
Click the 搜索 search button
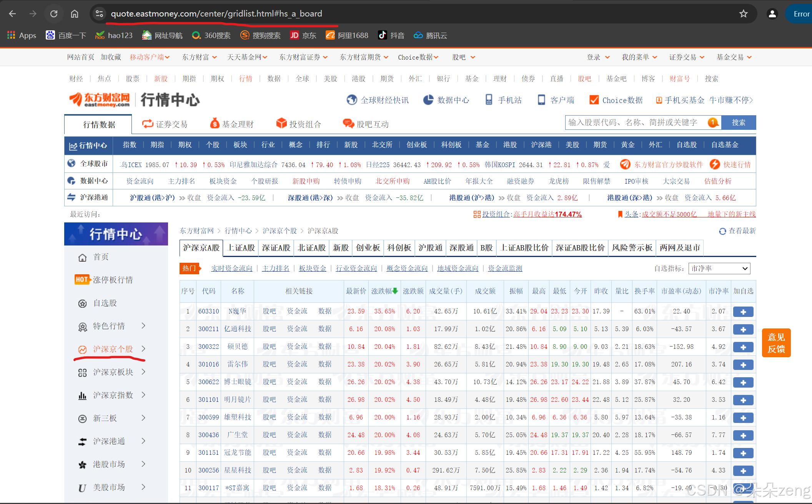(x=739, y=123)
